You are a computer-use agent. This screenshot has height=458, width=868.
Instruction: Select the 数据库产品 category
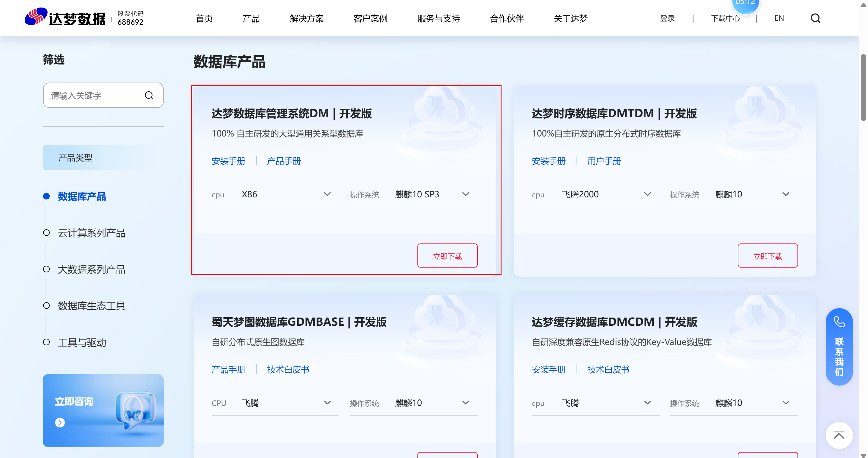(x=82, y=196)
